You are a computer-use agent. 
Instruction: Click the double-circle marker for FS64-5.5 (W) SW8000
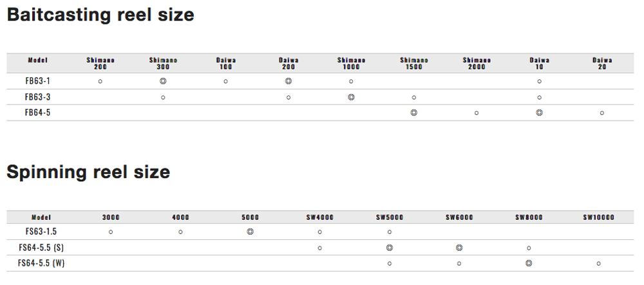pos(529,263)
